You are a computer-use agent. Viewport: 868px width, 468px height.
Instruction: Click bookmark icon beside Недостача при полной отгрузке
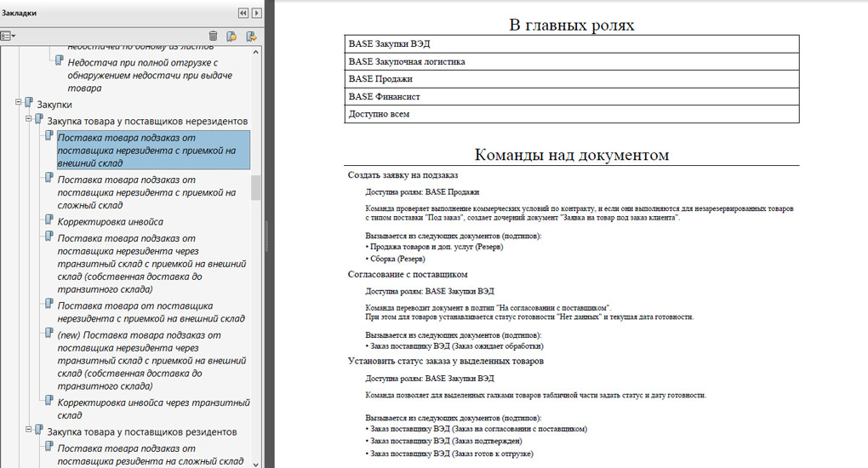coord(60,60)
